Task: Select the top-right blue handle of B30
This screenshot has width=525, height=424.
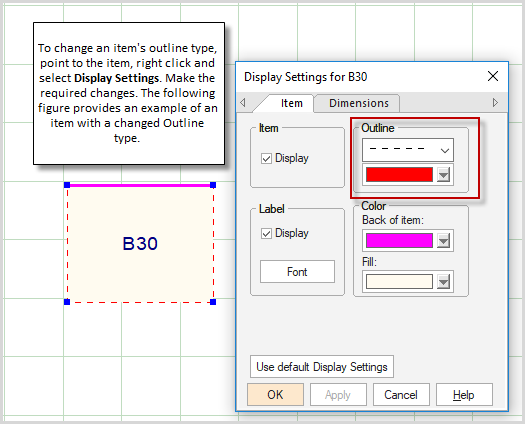Action: 213,185
